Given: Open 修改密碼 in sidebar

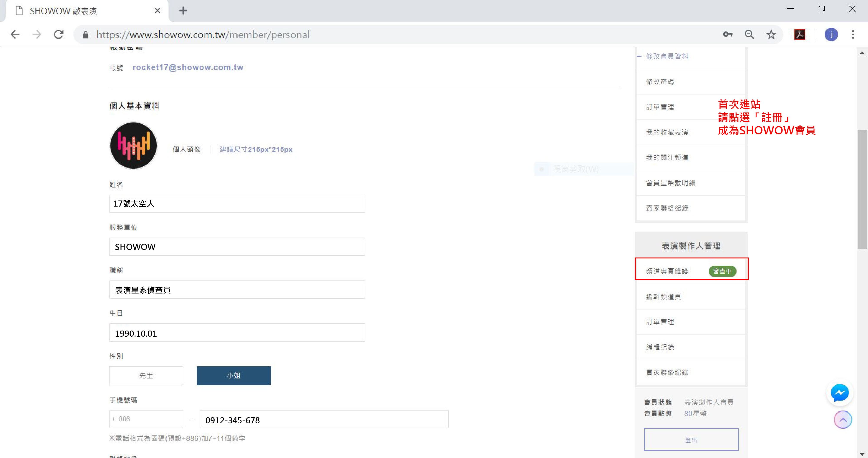Looking at the screenshot, I should [660, 81].
